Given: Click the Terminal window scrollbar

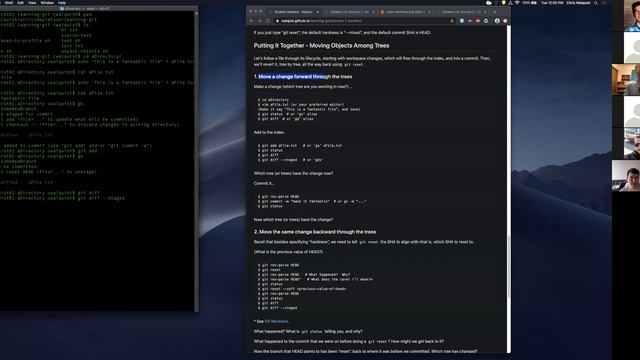Looking at the screenshot, I should (196, 161).
